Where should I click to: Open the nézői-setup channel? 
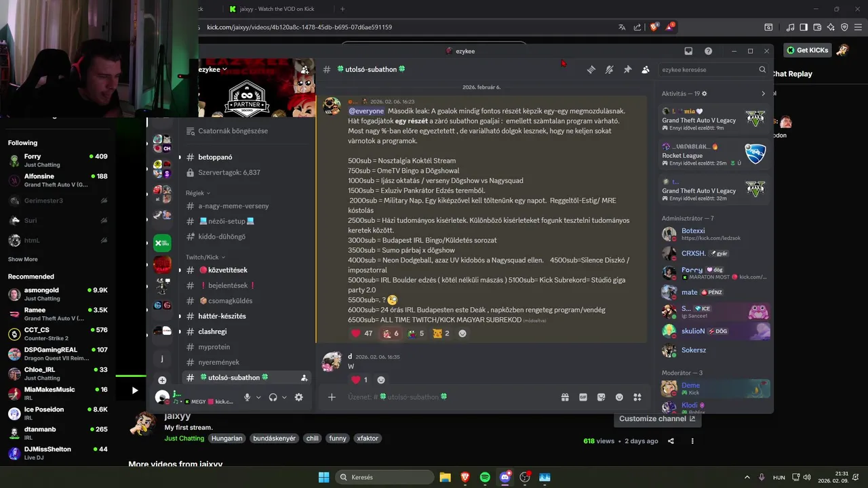[x=245, y=221]
